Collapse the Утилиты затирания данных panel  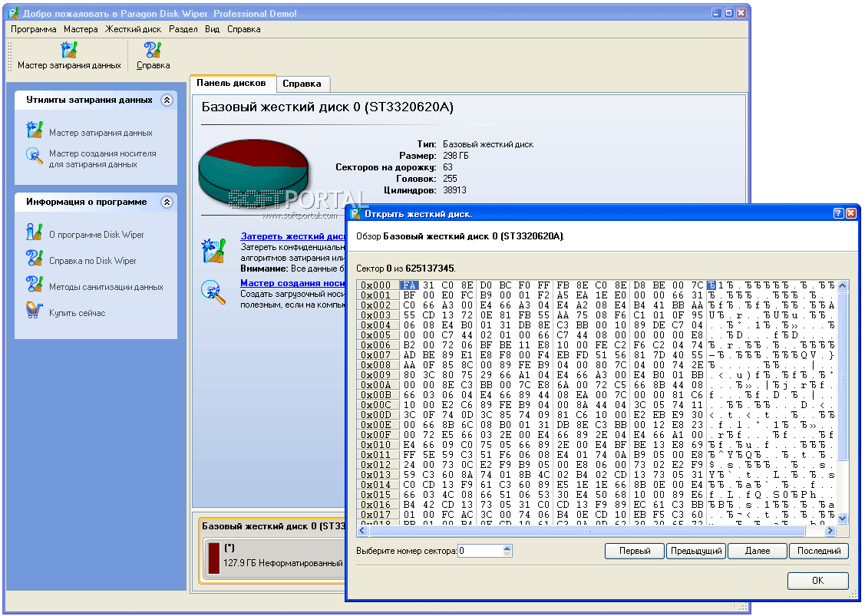(167, 100)
